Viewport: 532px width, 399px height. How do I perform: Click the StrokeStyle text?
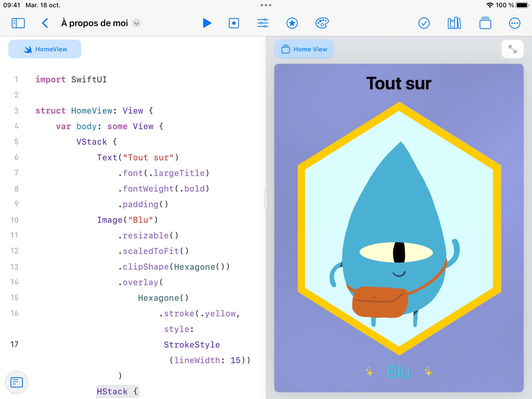pyautogui.click(x=192, y=345)
